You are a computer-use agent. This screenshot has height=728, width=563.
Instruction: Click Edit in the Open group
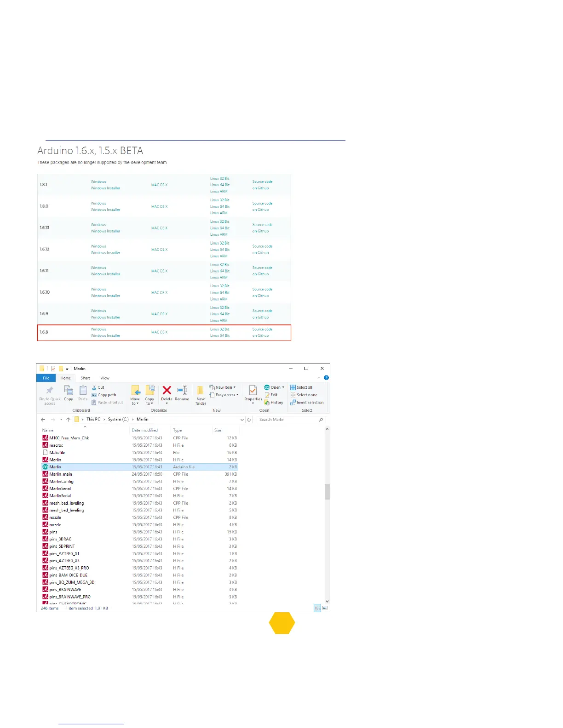271,395
